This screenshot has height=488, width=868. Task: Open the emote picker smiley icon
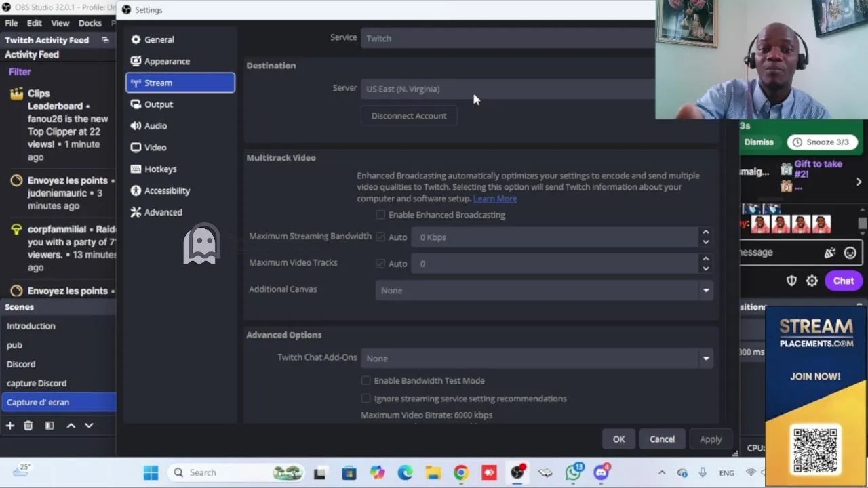pyautogui.click(x=850, y=253)
